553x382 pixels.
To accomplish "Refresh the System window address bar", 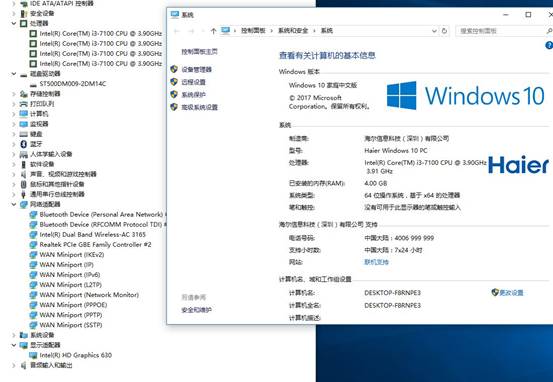I will (444, 31).
